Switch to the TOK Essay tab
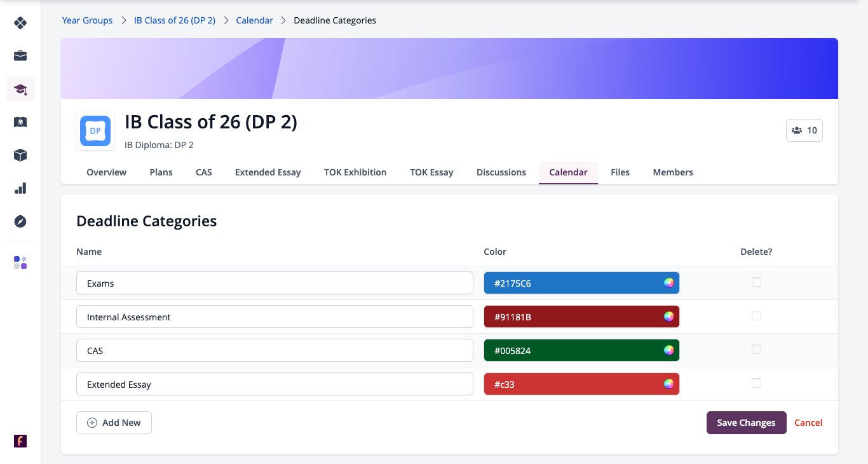Viewport: 868px width, 464px height. coord(432,172)
